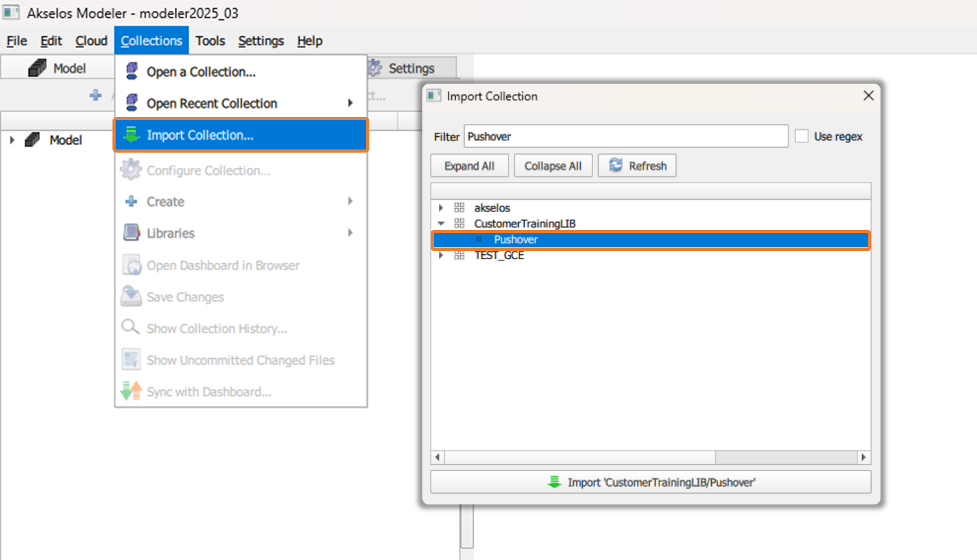Click Import 'CustomerTrainingLIB/Pushover' button
Viewport: 977px width, 560px height.
coord(650,482)
